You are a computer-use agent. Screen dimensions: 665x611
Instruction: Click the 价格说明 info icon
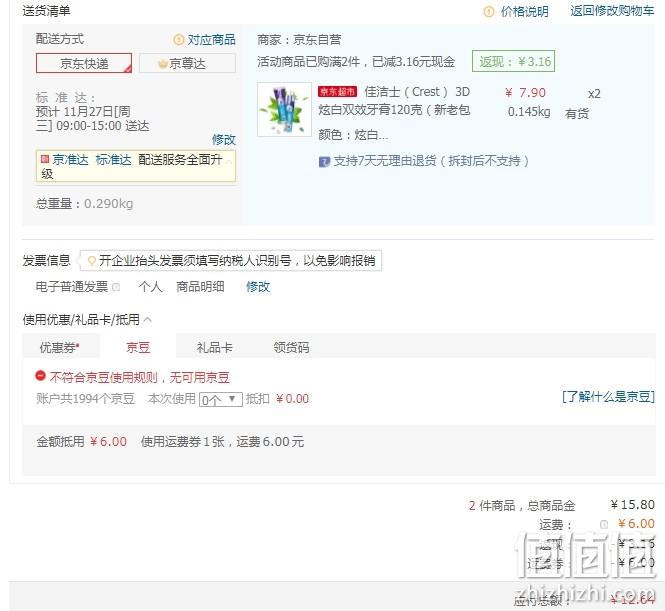tap(489, 11)
